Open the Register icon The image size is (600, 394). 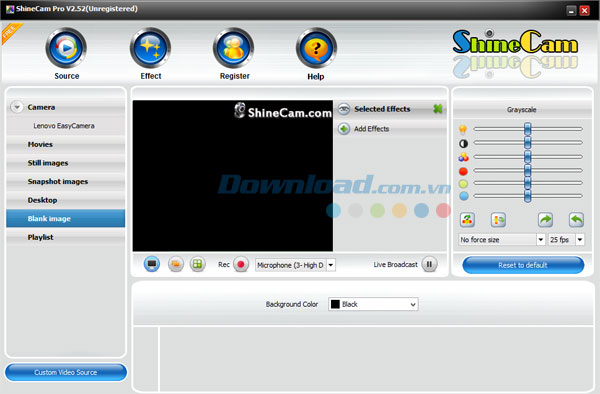233,48
